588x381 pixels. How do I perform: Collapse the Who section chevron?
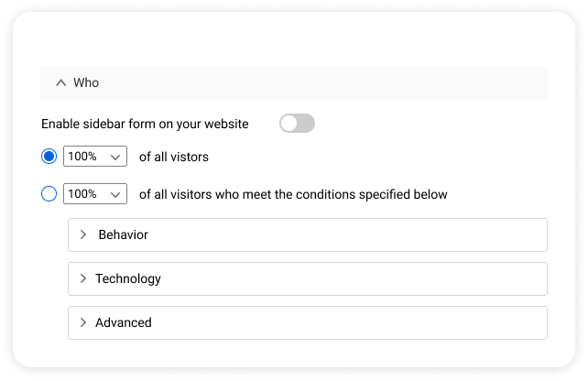click(61, 82)
